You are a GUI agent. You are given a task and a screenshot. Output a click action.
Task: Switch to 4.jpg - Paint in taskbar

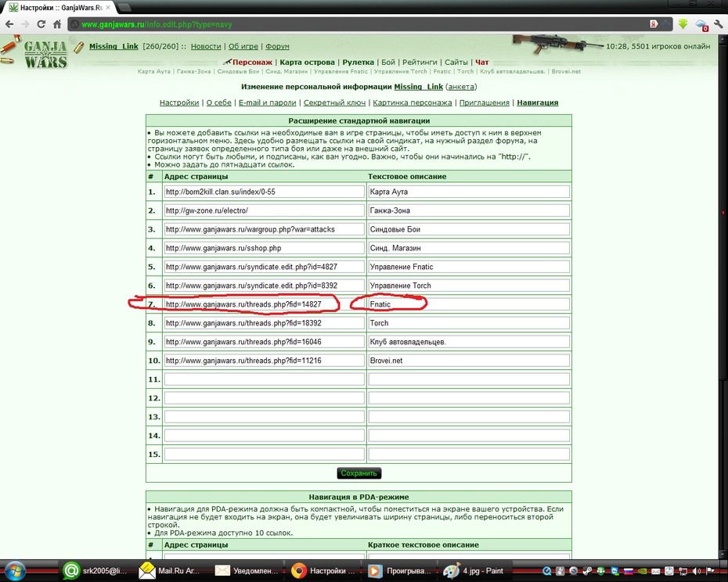pos(475,571)
